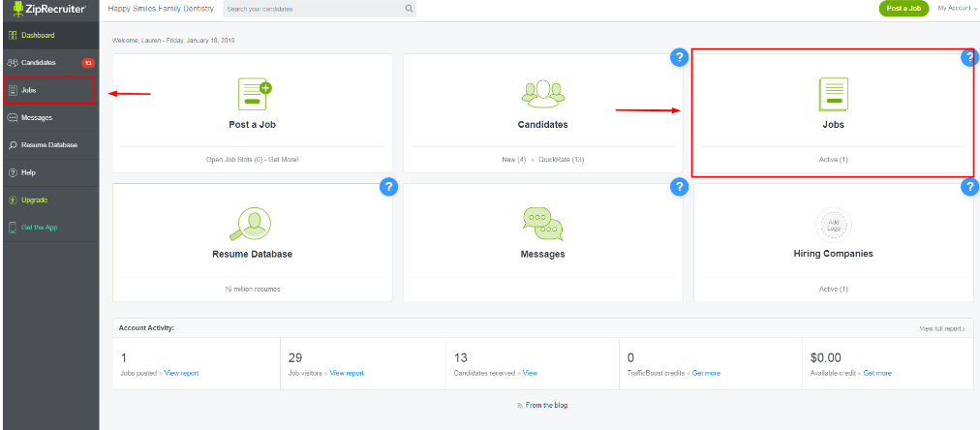Open Help in the sidebar
This screenshot has height=430, width=980.
coord(50,172)
